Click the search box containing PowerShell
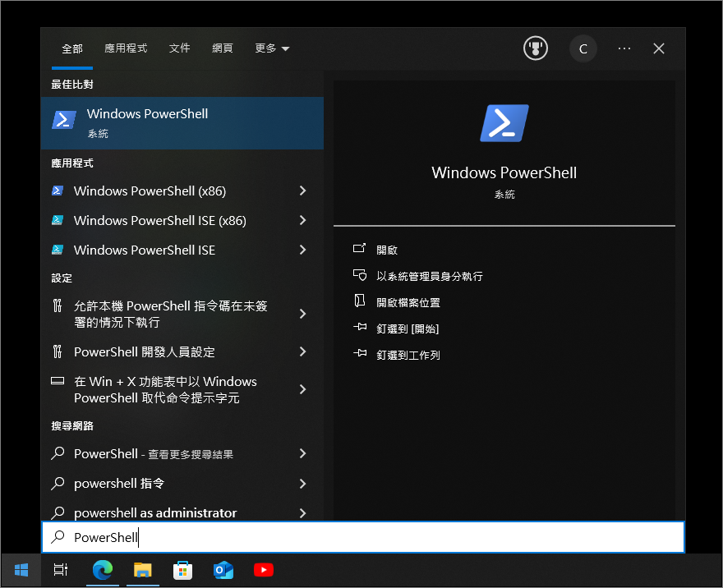Viewport: 723px width, 588px height. (361, 538)
